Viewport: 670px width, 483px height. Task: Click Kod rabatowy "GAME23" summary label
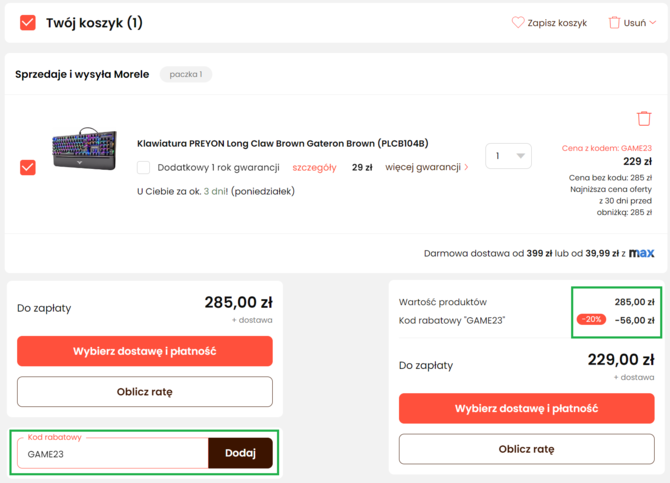click(x=452, y=320)
